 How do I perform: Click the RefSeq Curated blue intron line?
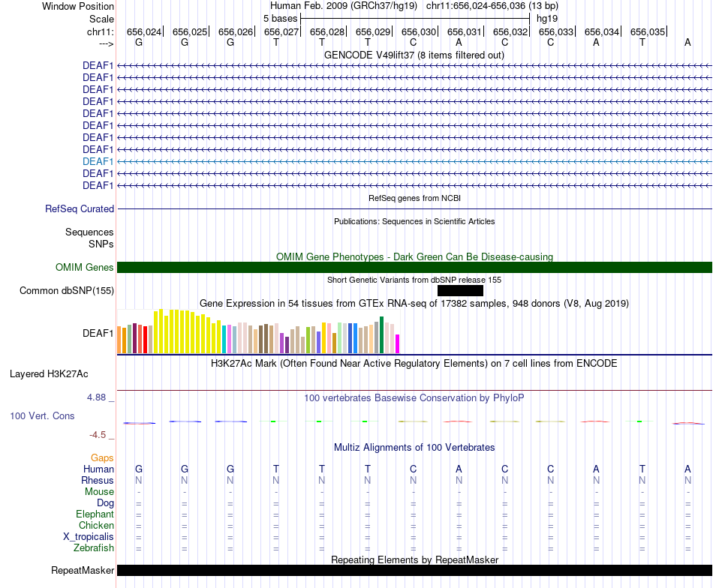[414, 209]
